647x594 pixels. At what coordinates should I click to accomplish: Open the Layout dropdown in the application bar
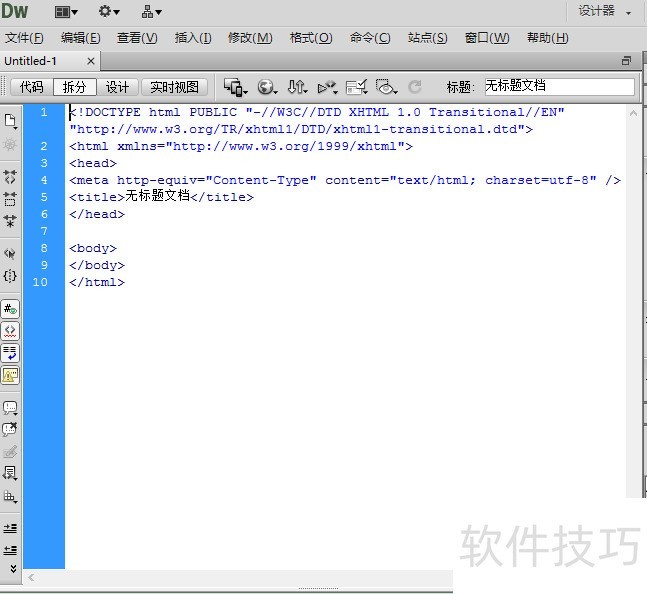[x=66, y=12]
